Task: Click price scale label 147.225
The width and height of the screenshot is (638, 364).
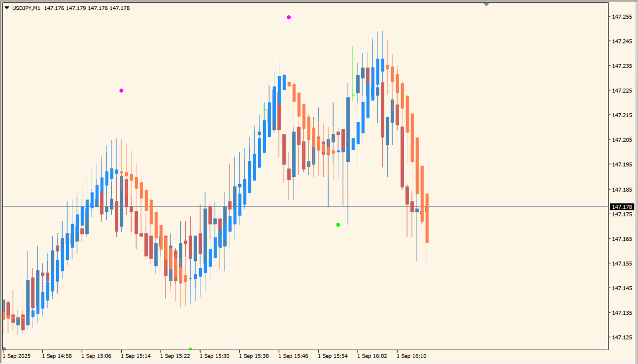Action: 622,91
